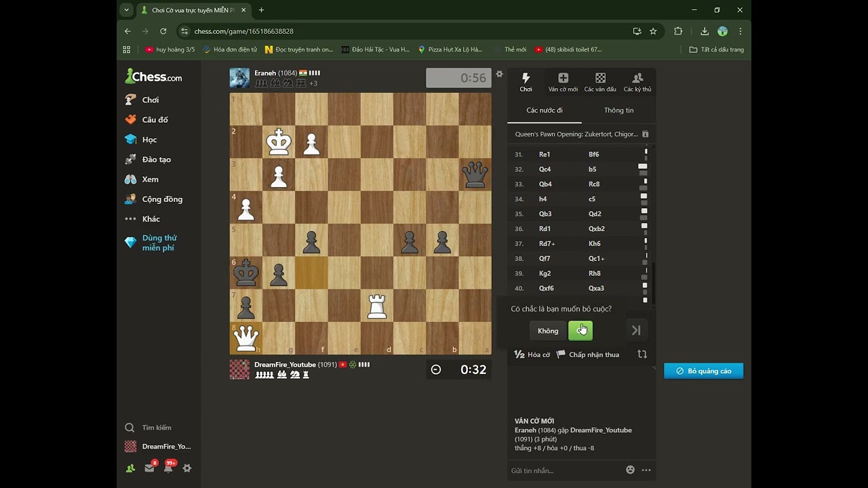
Task: Select black move b5 in move list
Action: click(593, 169)
